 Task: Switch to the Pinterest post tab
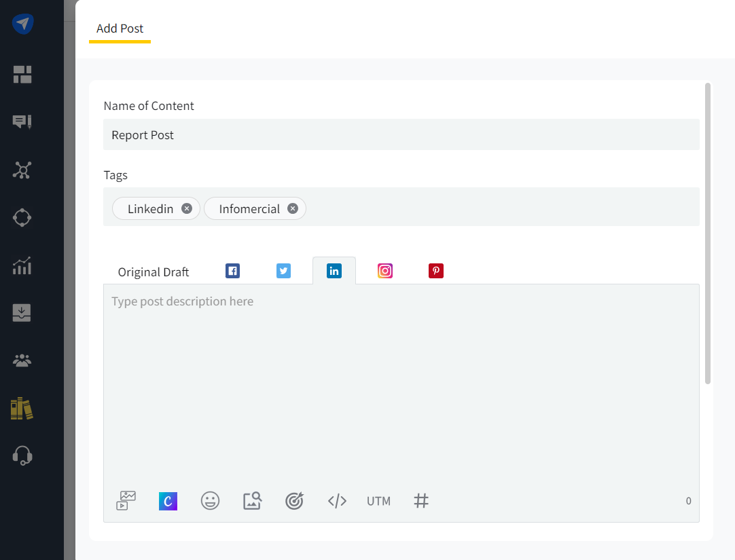[x=436, y=271]
